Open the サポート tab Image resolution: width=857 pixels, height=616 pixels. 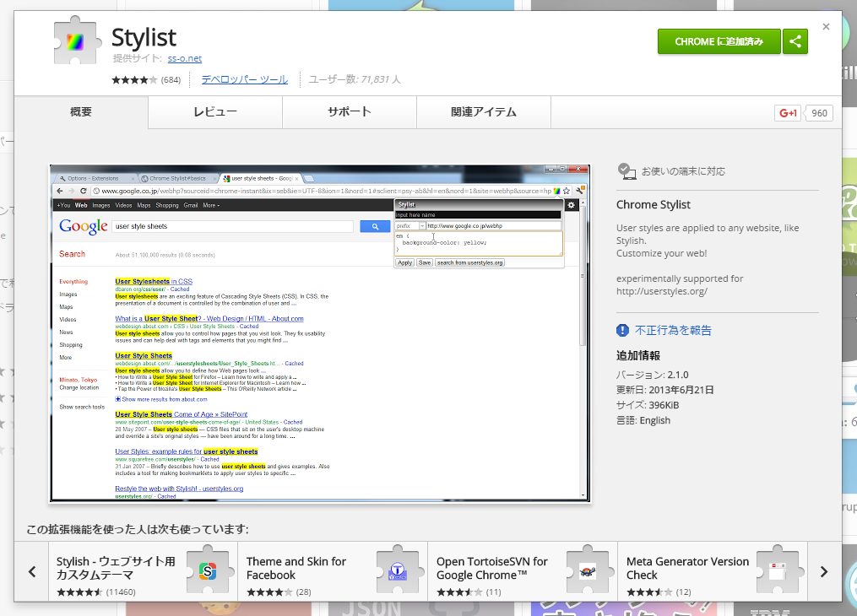tap(350, 112)
